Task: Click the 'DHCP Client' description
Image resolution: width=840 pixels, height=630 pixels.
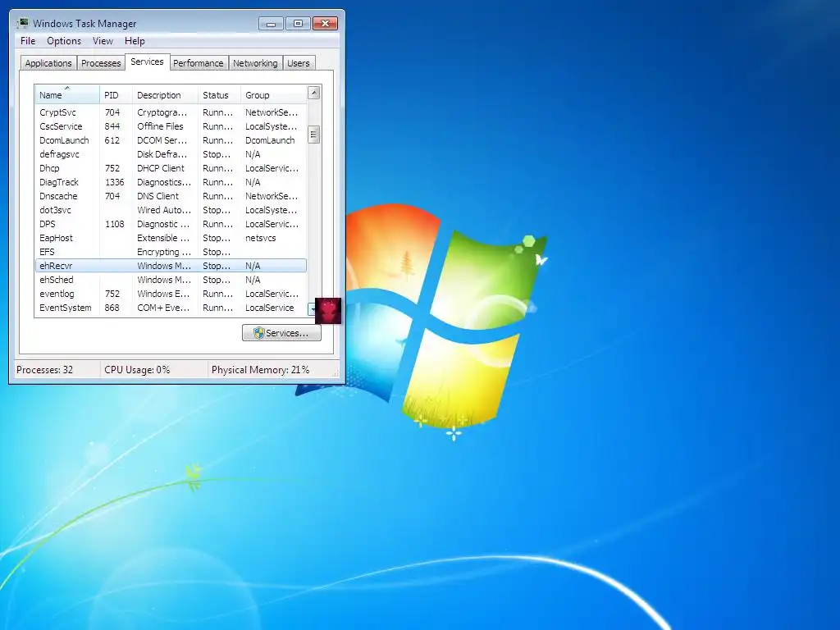Action: point(160,168)
